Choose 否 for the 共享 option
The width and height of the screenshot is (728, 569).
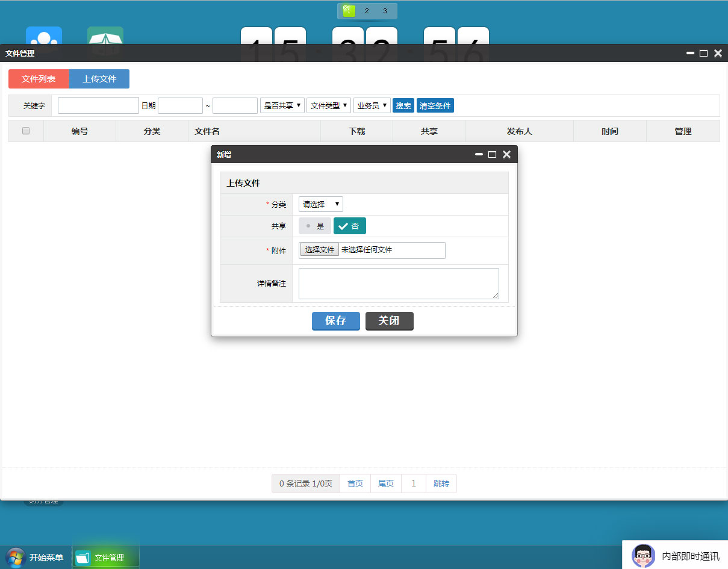click(350, 226)
